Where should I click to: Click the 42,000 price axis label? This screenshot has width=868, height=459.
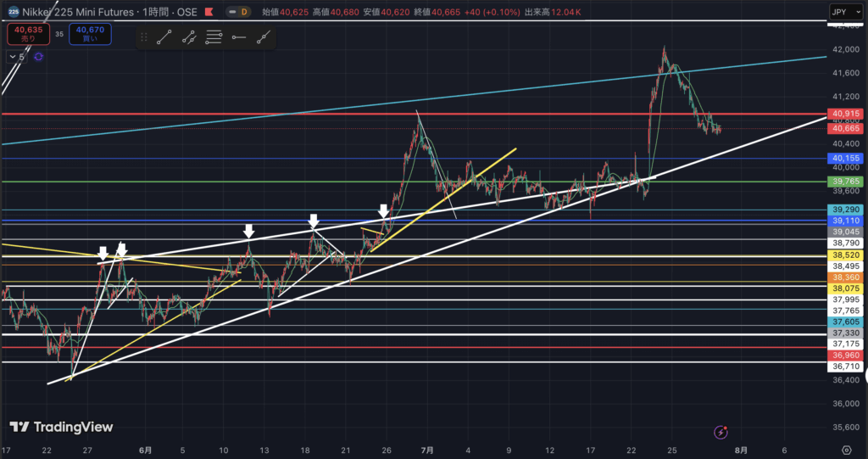(845, 49)
